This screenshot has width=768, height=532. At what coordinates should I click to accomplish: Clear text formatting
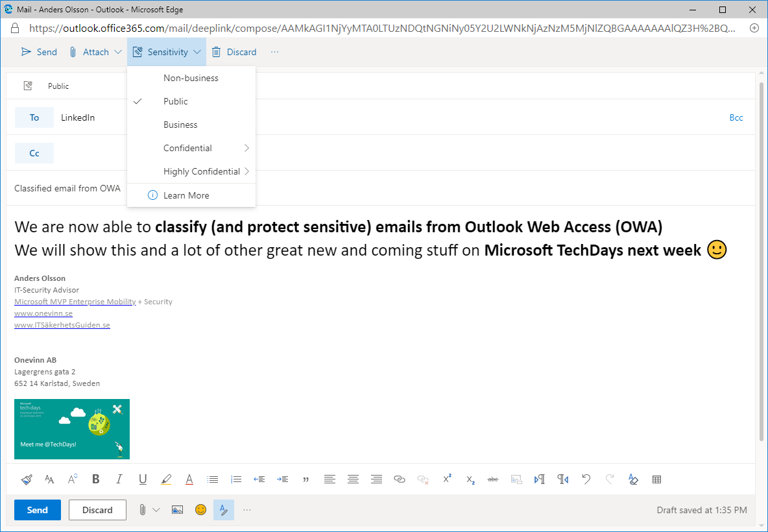pos(633,479)
